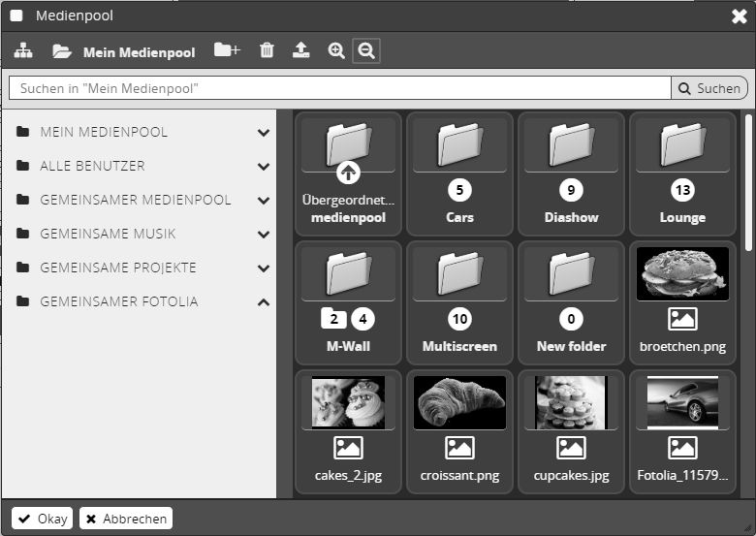This screenshot has width=756, height=536.
Task: Confirm with the Okay button
Action: (x=43, y=519)
